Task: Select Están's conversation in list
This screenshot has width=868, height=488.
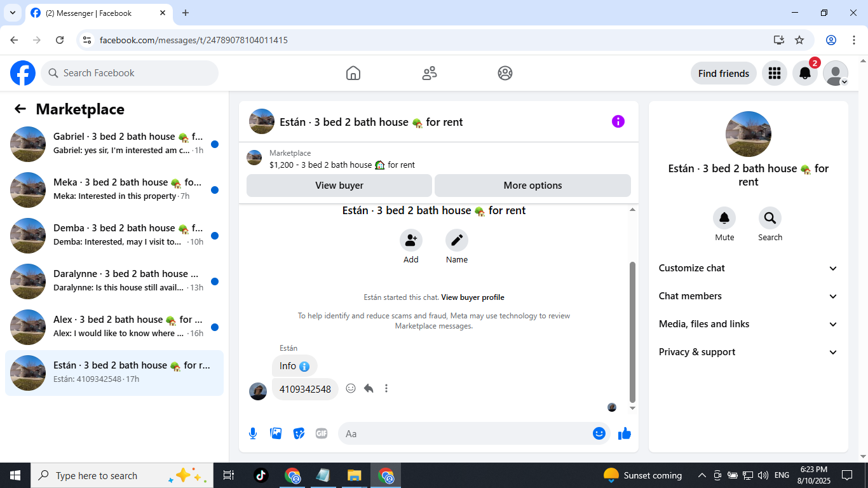Action: pos(114,373)
